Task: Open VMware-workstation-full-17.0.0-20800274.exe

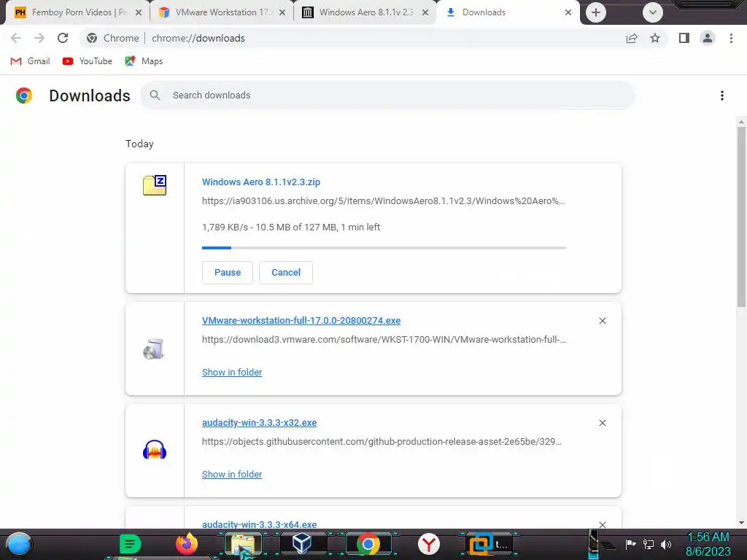Action: (301, 321)
